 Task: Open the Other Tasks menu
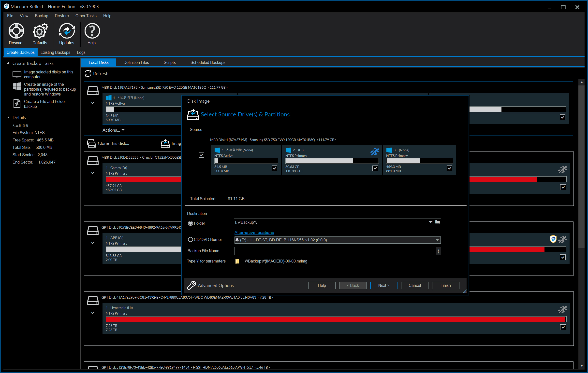(86, 16)
